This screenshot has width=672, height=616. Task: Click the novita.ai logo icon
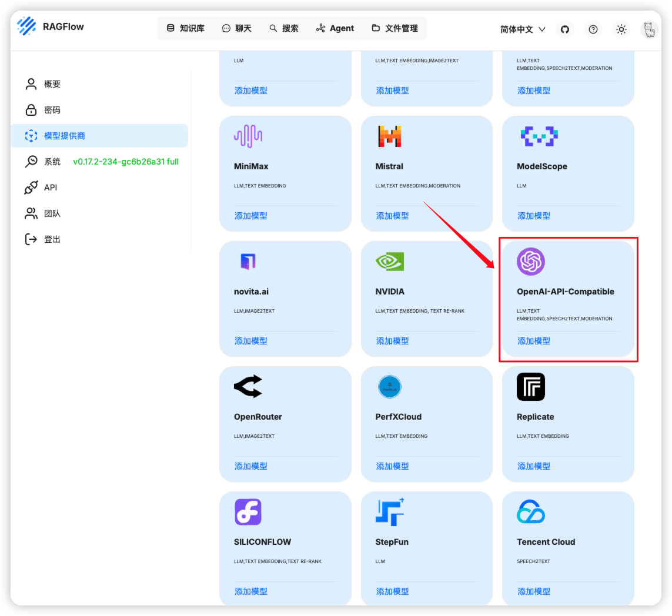coord(248,262)
